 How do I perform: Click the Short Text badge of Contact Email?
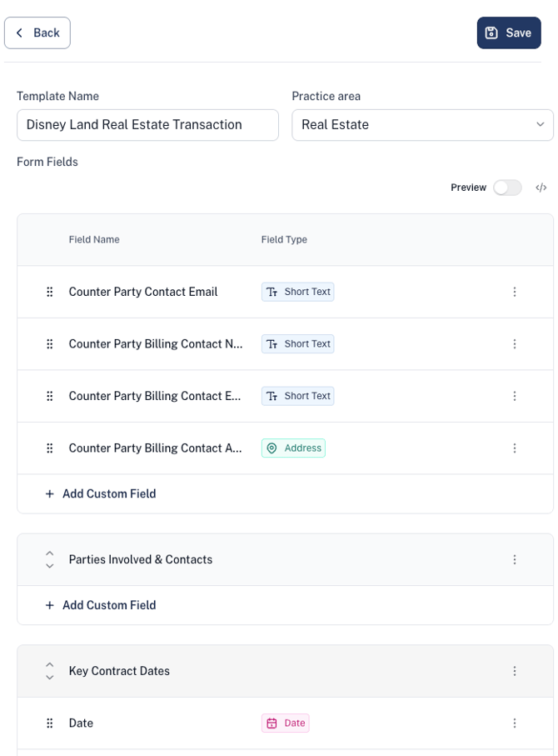pos(298,292)
